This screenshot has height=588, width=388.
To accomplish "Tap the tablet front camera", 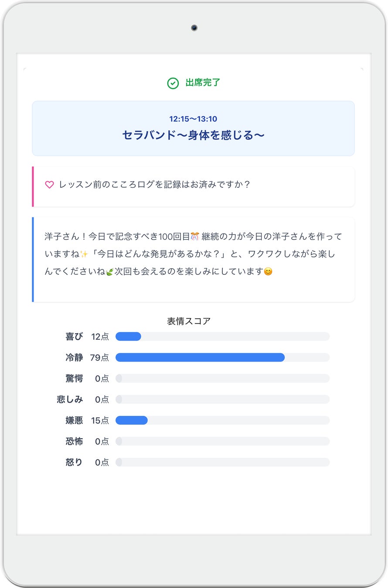I will pyautogui.click(x=194, y=28).
